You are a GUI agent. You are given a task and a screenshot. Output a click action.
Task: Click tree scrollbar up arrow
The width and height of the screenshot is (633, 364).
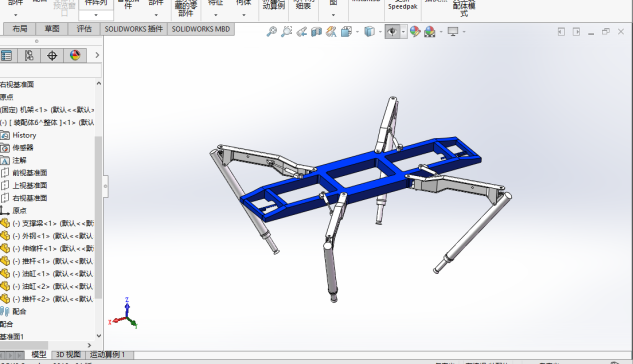pos(99,84)
